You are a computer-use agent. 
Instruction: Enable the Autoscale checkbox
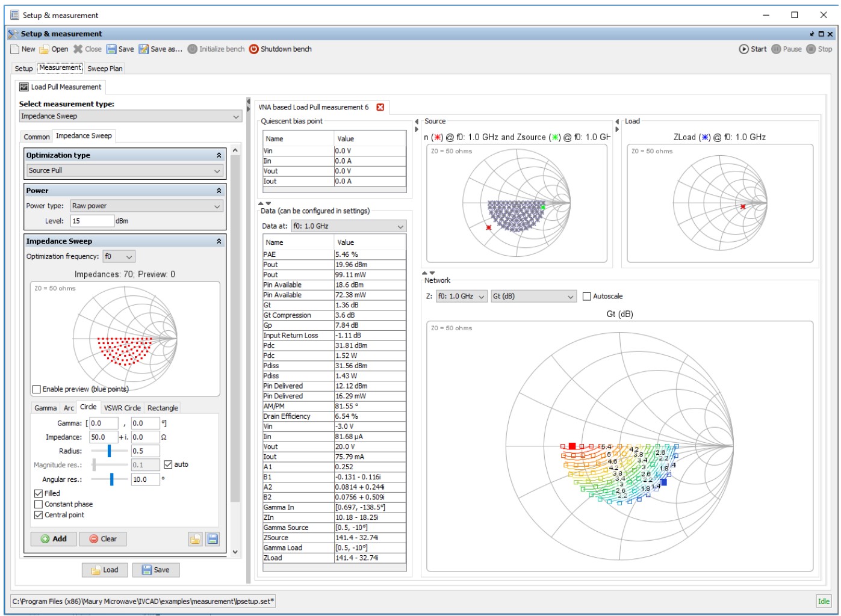[x=587, y=297]
